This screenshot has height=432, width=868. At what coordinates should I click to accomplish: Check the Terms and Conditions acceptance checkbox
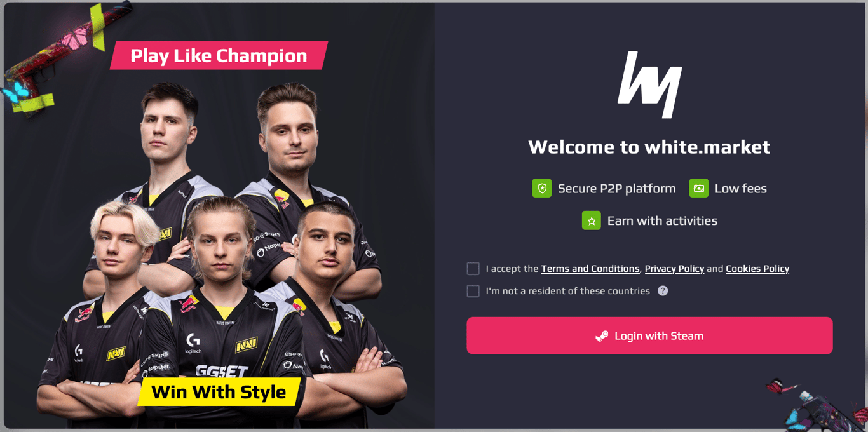[473, 269]
